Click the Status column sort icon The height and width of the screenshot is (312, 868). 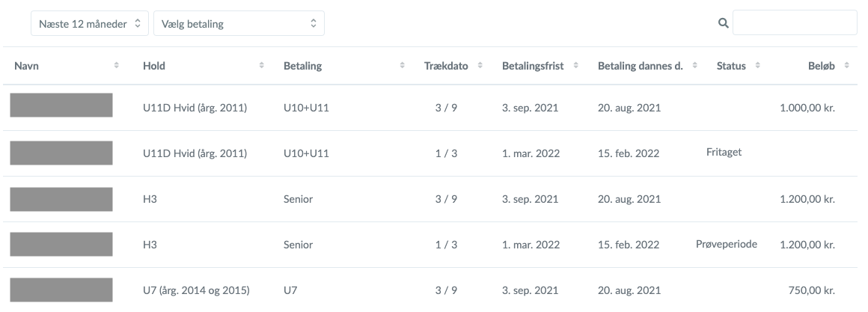tap(758, 66)
